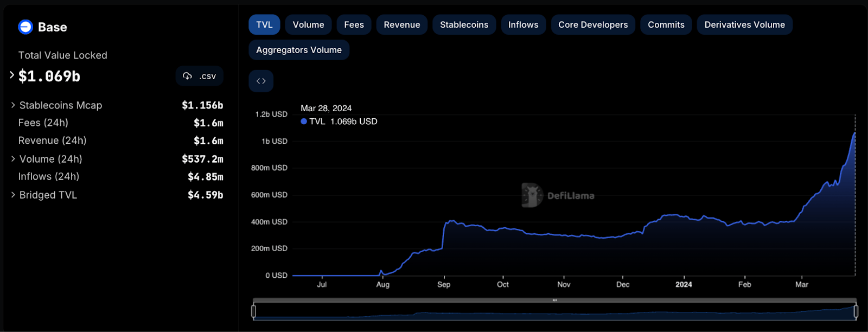Click the 2024 label on the x-axis
Image resolution: width=868 pixels, height=332 pixels.
[684, 284]
